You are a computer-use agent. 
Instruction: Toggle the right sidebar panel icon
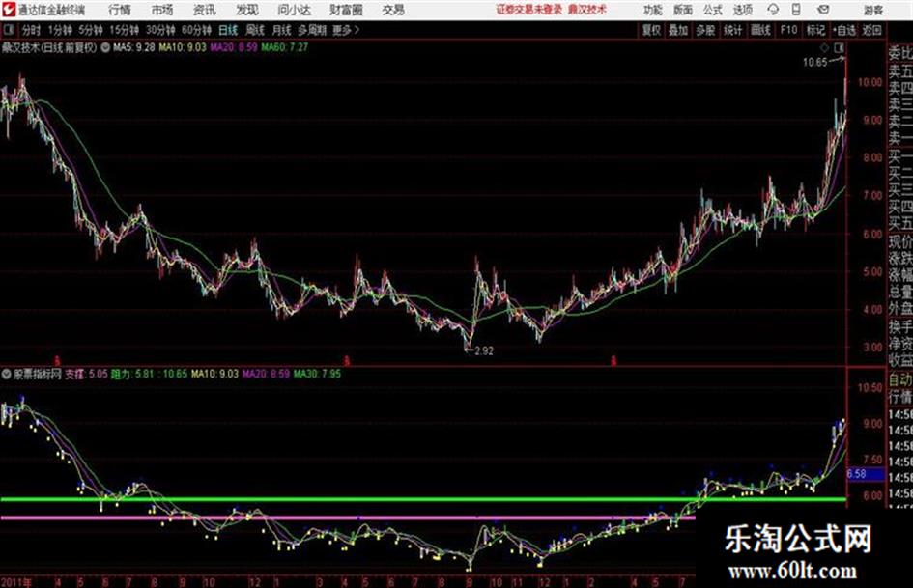click(839, 47)
